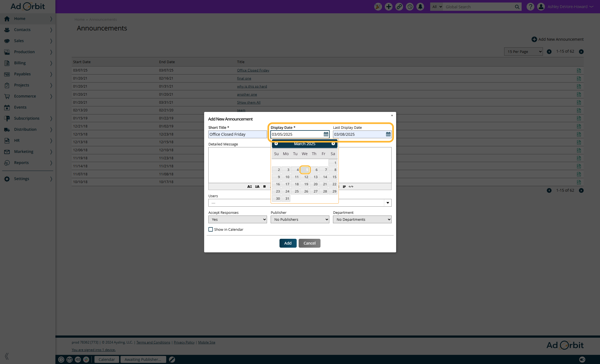Click the Mobile Site footer link
This screenshot has height=364, width=600.
(x=207, y=342)
